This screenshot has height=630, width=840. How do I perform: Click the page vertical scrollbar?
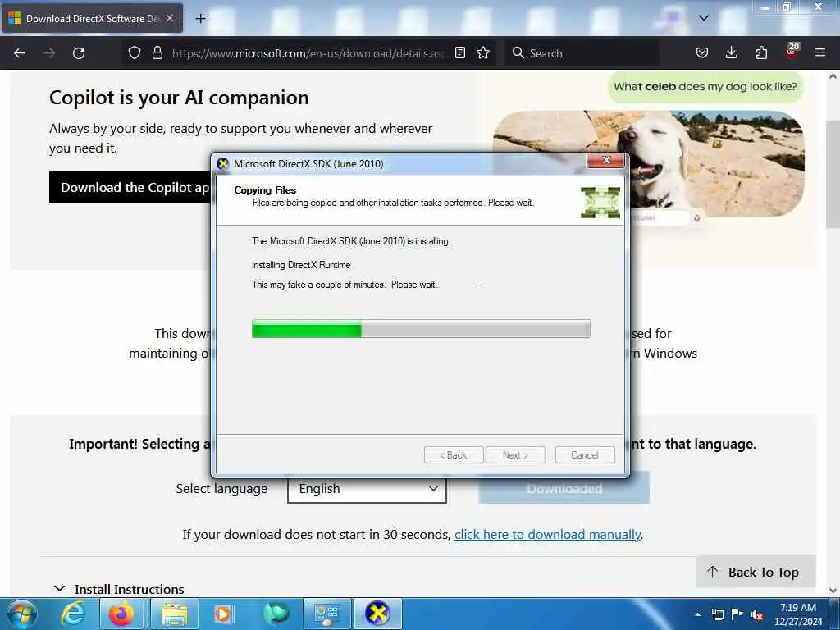(x=833, y=174)
